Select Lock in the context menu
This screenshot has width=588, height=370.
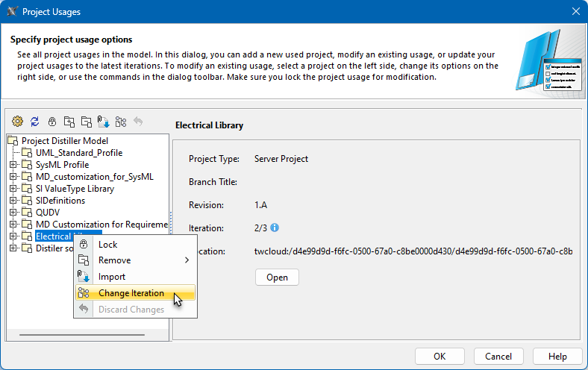[x=108, y=244]
